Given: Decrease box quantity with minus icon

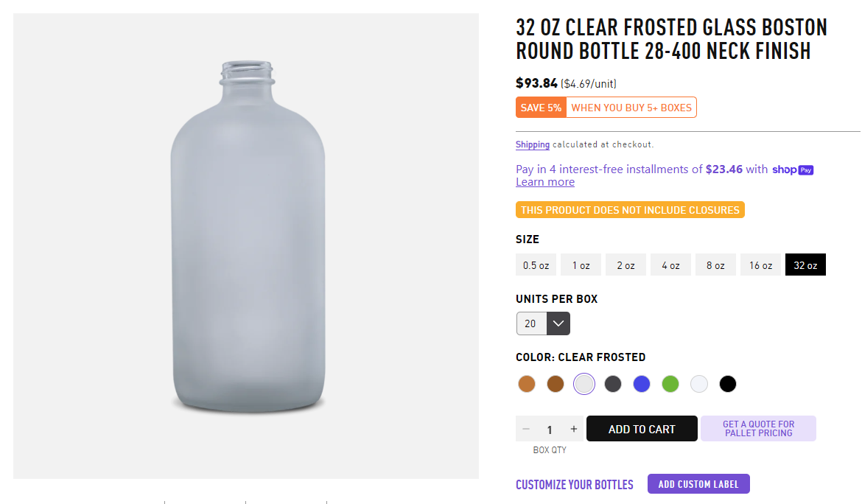Looking at the screenshot, I should [526, 429].
